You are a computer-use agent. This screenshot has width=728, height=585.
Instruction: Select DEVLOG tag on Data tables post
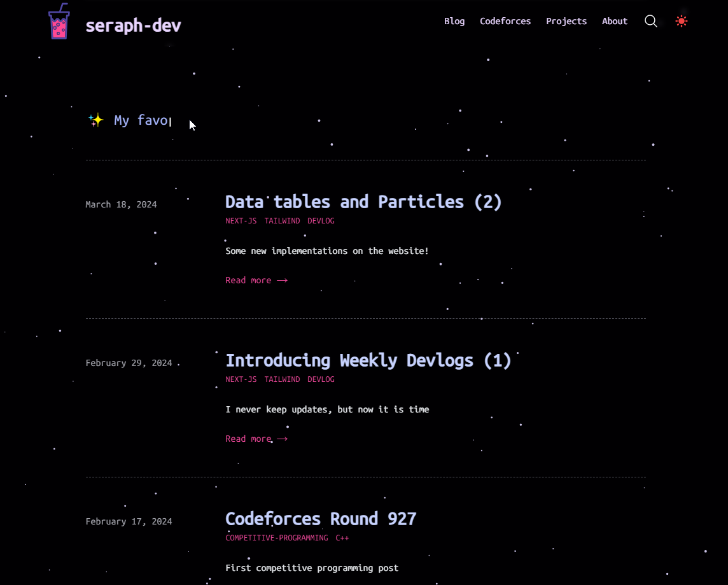click(x=321, y=221)
